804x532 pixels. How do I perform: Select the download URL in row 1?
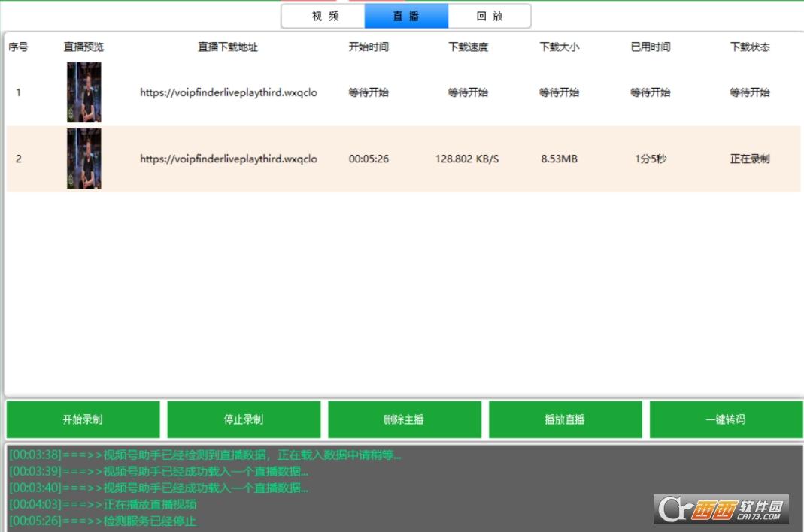(x=228, y=93)
